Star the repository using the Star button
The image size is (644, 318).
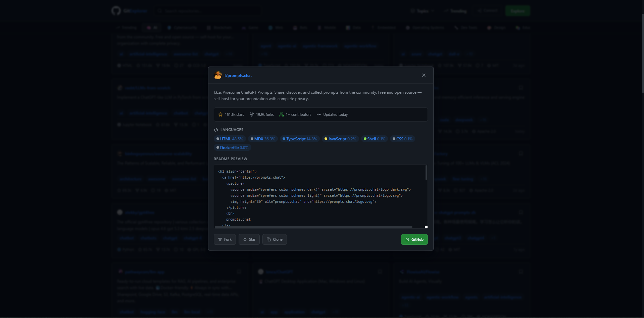coord(249,239)
